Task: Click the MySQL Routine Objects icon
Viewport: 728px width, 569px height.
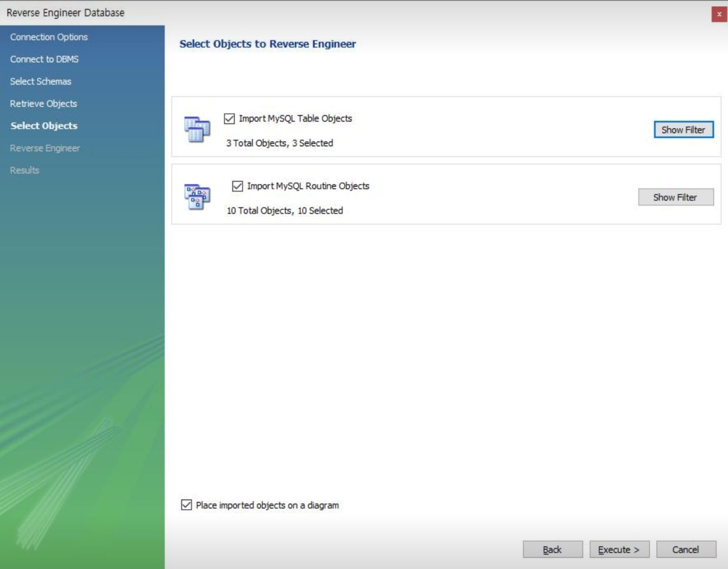Action: pos(197,197)
